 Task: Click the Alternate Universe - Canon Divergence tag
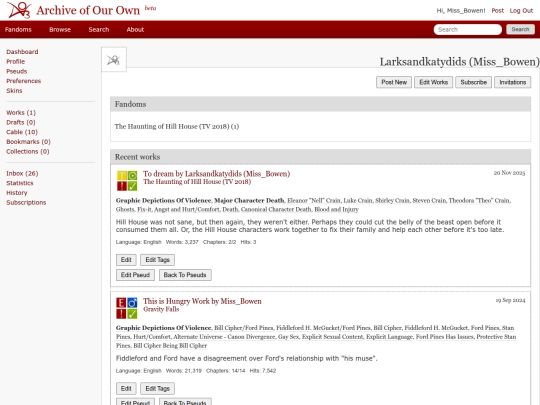click(225, 337)
